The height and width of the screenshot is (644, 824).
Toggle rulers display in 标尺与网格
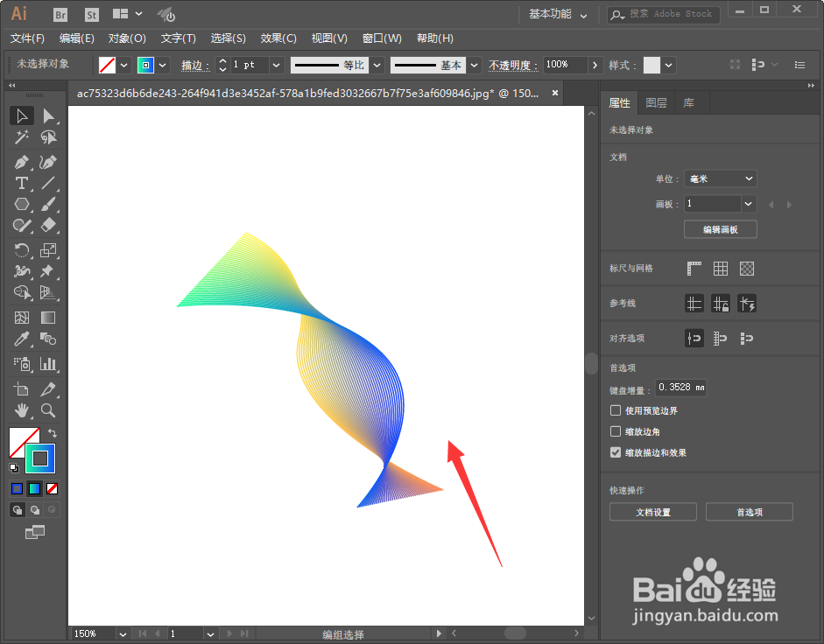click(694, 269)
